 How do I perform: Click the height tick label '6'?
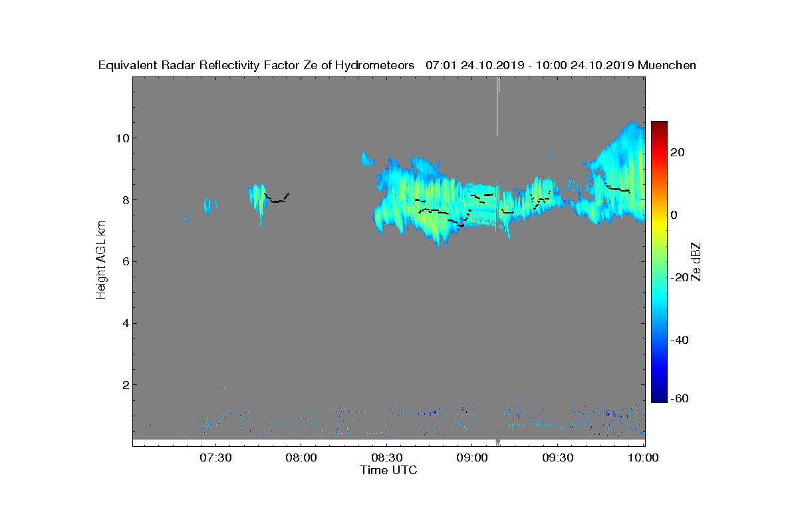pyautogui.click(x=124, y=261)
